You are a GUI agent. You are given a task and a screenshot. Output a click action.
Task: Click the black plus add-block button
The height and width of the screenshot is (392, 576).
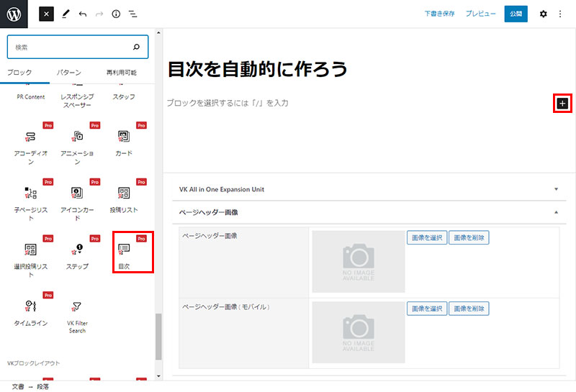pos(562,104)
